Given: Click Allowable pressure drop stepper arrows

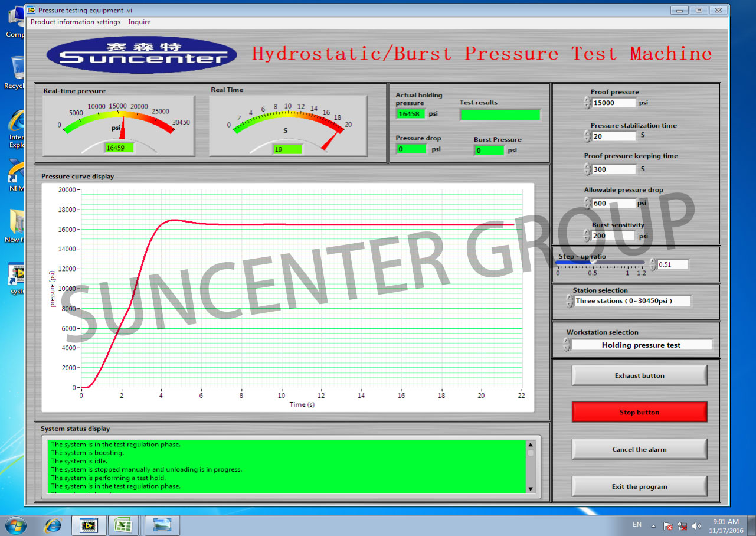Looking at the screenshot, I should tap(587, 203).
